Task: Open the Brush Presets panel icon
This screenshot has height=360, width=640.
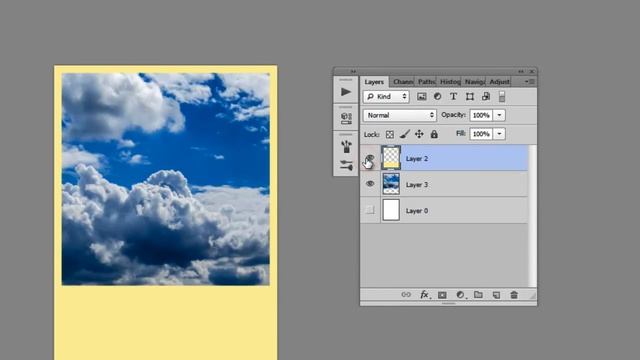Action: coord(346,146)
